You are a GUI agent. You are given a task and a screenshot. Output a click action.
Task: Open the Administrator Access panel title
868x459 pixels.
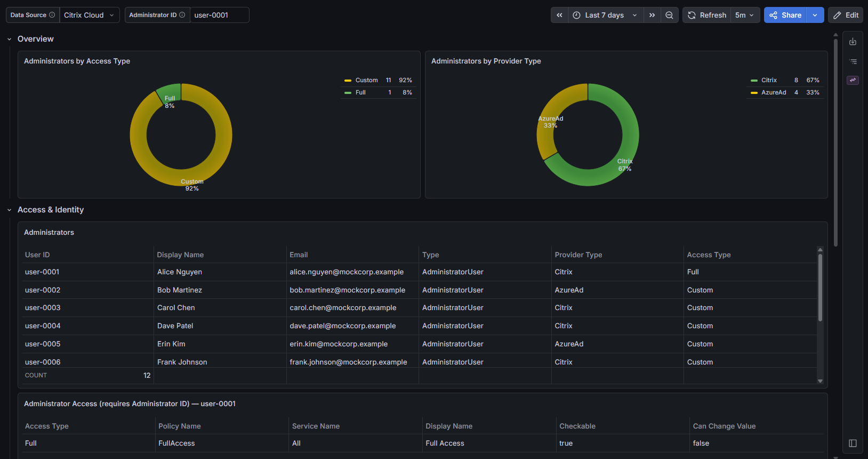[130, 403]
